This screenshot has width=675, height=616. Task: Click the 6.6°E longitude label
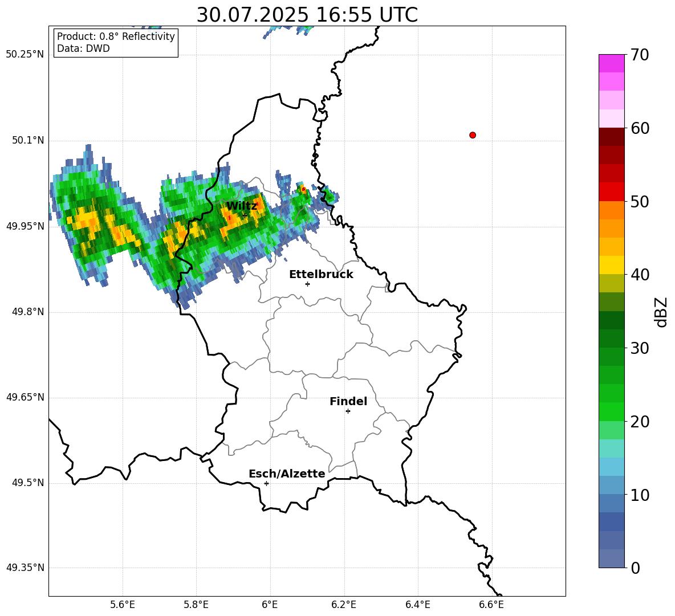pos(491,605)
